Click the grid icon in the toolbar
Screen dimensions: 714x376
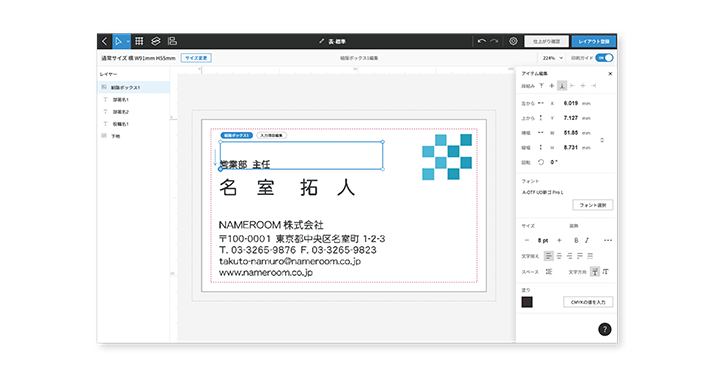139,41
